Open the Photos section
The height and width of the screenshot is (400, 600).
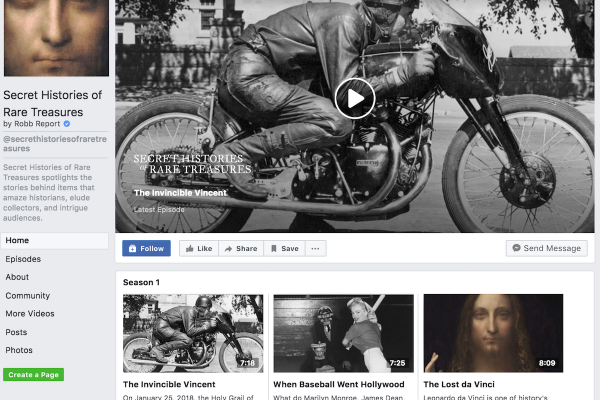click(19, 350)
